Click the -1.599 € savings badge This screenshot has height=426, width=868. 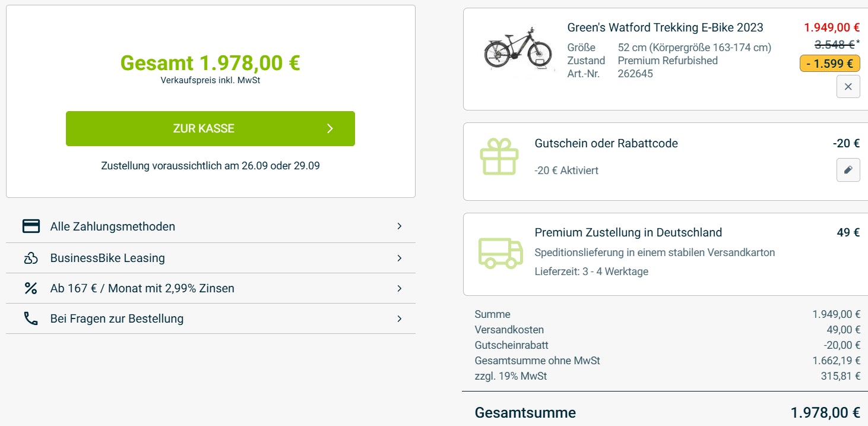tap(829, 64)
